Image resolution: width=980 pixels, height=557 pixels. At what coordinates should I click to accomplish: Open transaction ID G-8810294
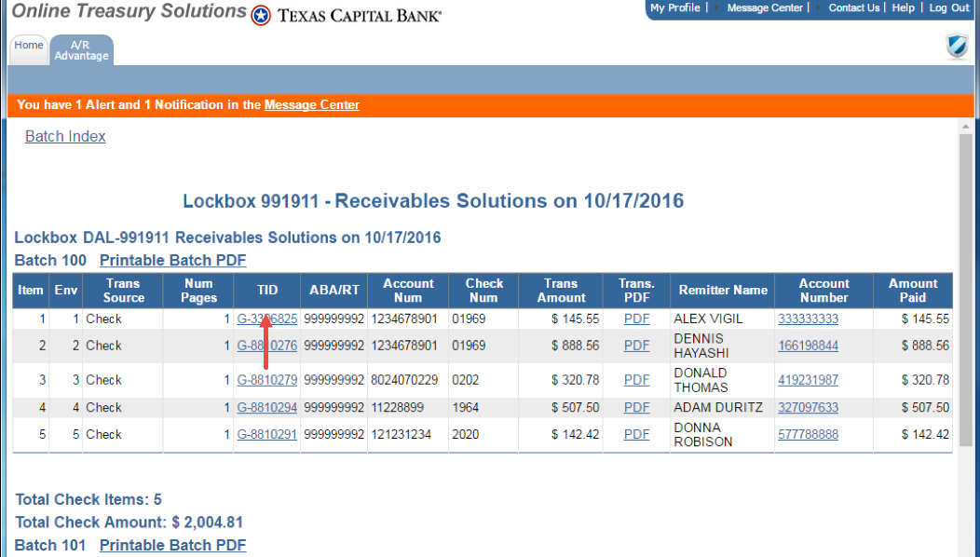[267, 408]
